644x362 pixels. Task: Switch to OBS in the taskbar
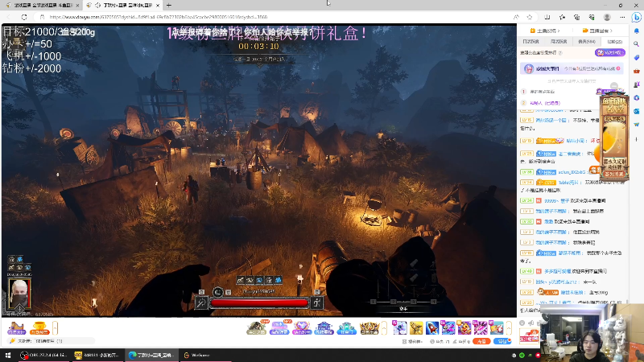pos(43,355)
